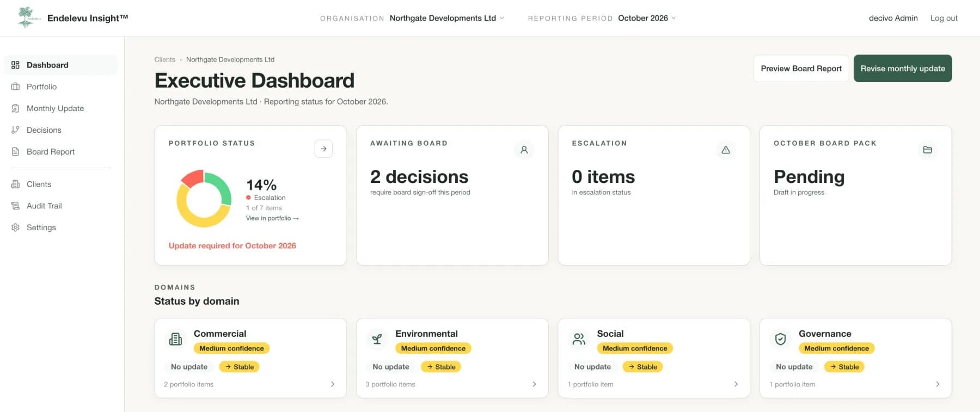The width and height of the screenshot is (980, 412).
Task: Click the 2 decisions awaiting board figure
Action: 419,177
